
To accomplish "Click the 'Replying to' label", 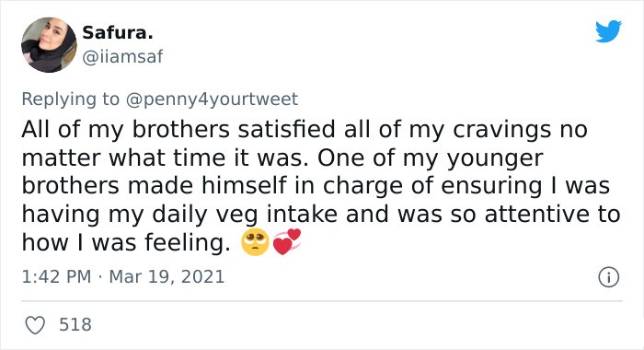I will tap(70, 99).
